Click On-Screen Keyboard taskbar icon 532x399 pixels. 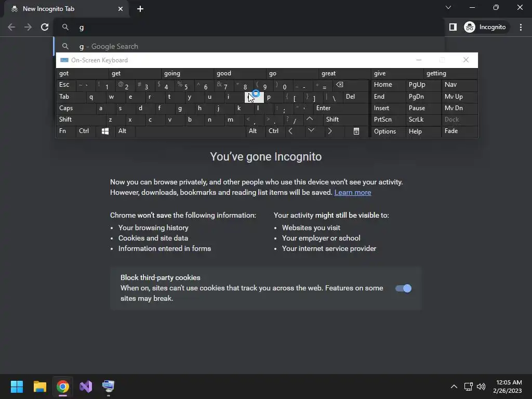(x=109, y=387)
